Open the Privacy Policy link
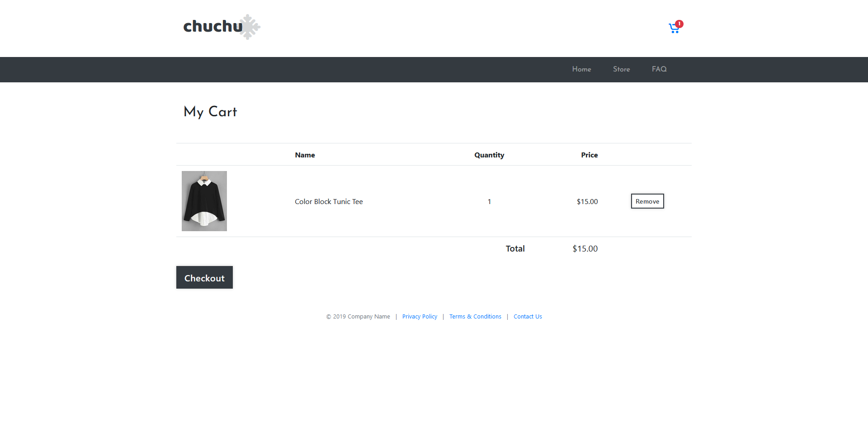868x423 pixels. (420, 317)
